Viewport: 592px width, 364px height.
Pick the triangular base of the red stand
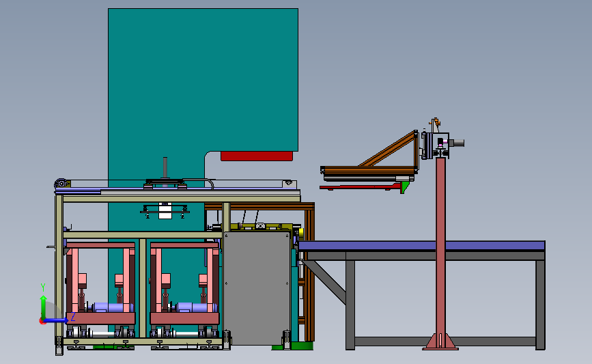click(440, 341)
